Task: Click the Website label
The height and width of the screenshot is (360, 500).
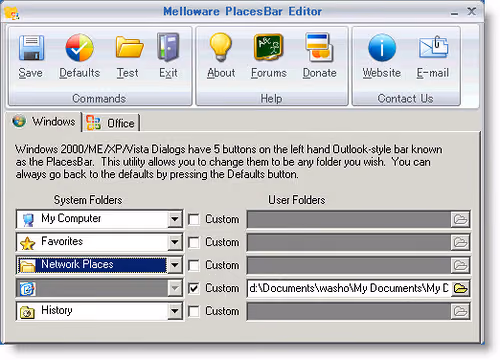Action: point(382,73)
